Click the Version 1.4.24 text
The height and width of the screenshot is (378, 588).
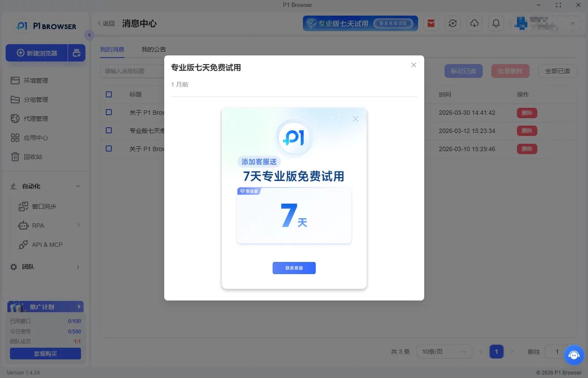(x=23, y=373)
